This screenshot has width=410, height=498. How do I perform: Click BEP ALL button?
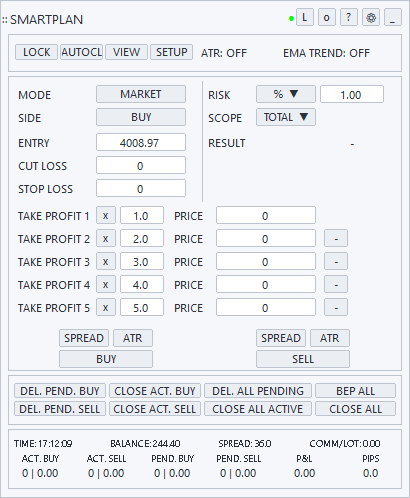355,391
